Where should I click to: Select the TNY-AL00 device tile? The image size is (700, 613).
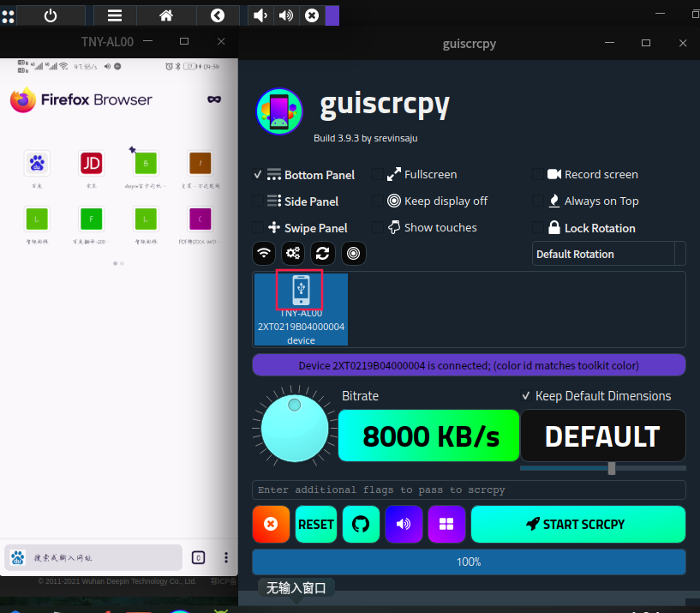301,310
